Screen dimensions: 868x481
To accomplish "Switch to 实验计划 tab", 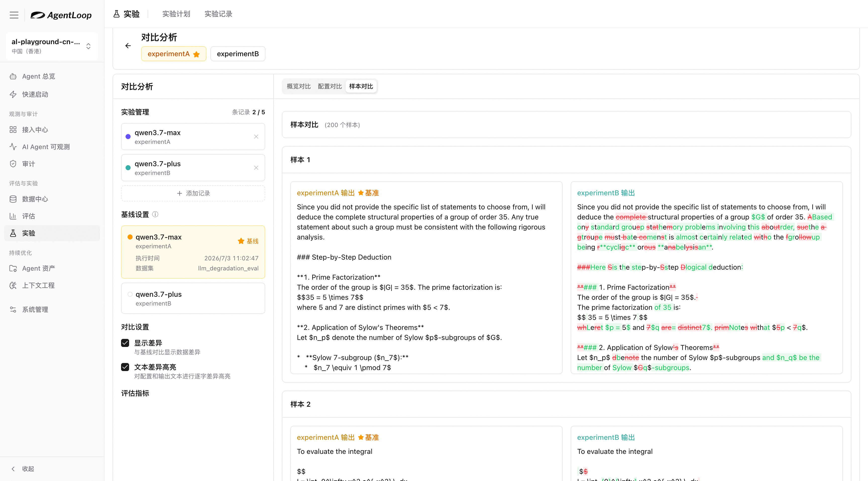I will point(176,14).
